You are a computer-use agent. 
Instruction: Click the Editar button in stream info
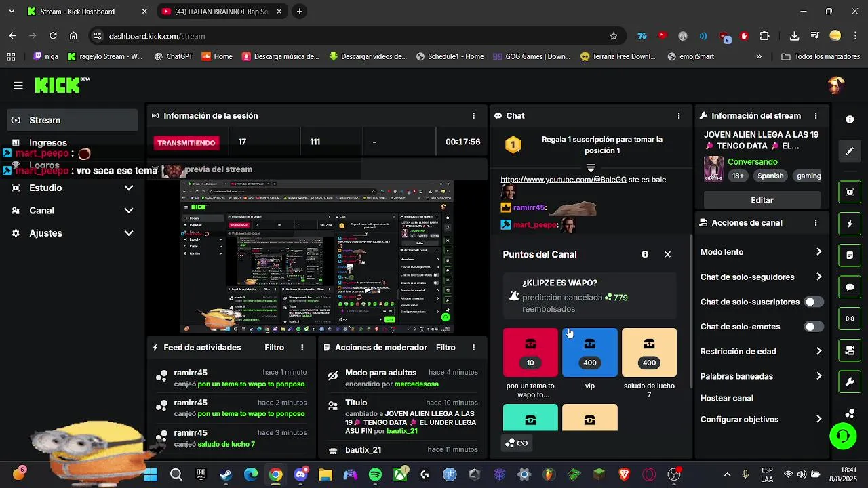coord(762,200)
